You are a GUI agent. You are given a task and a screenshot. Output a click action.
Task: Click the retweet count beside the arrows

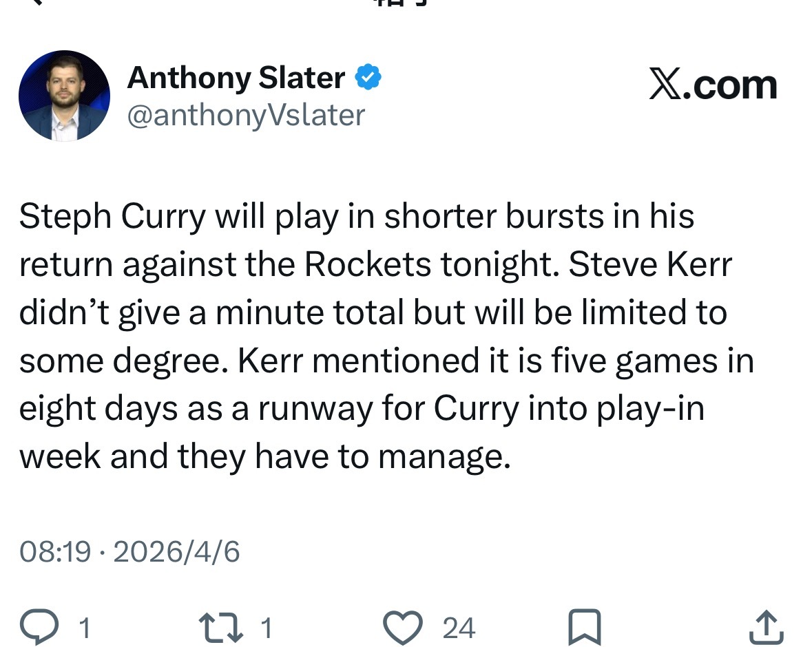(267, 627)
